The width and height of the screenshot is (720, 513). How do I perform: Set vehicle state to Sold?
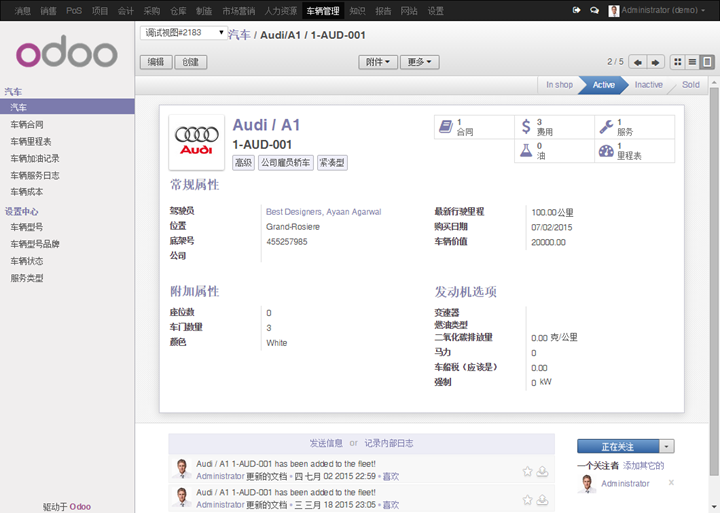(x=691, y=85)
